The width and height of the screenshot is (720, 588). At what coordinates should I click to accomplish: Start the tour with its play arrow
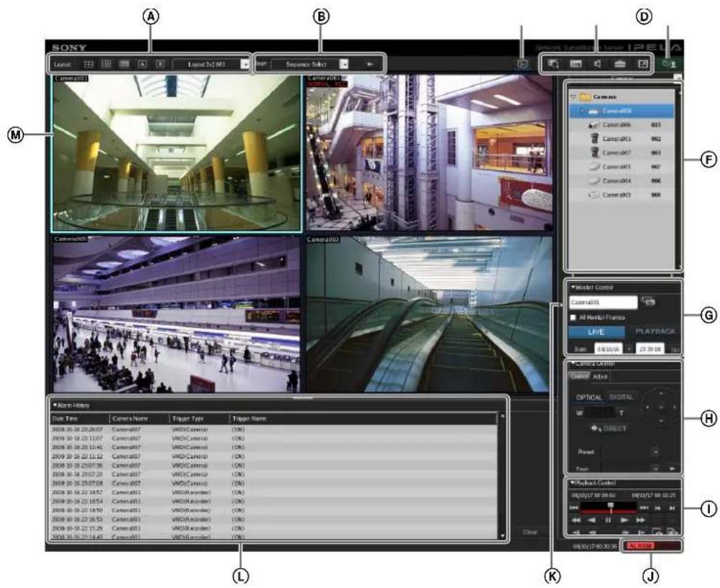[x=673, y=469]
